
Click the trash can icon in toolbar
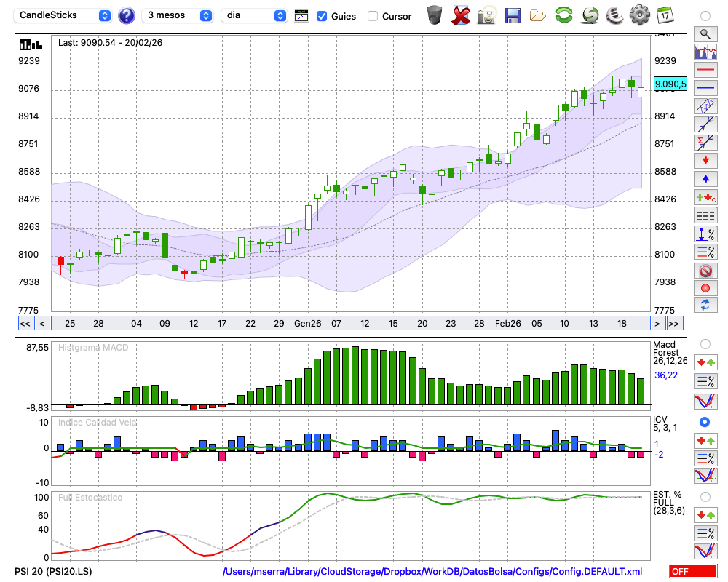click(x=435, y=15)
